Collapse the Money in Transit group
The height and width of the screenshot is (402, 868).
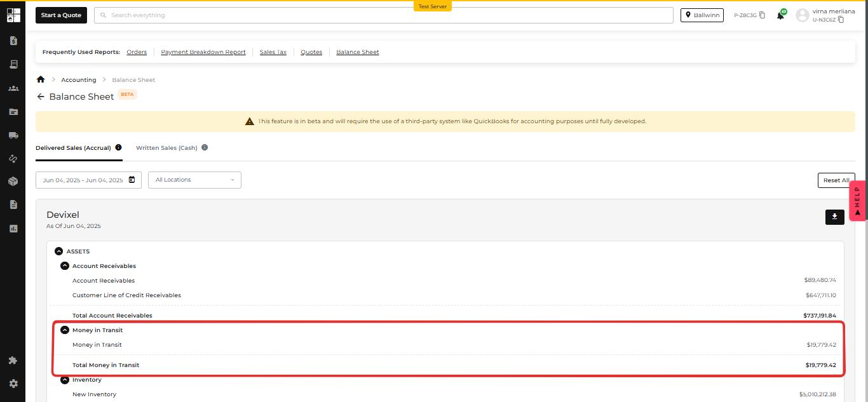pyautogui.click(x=64, y=330)
